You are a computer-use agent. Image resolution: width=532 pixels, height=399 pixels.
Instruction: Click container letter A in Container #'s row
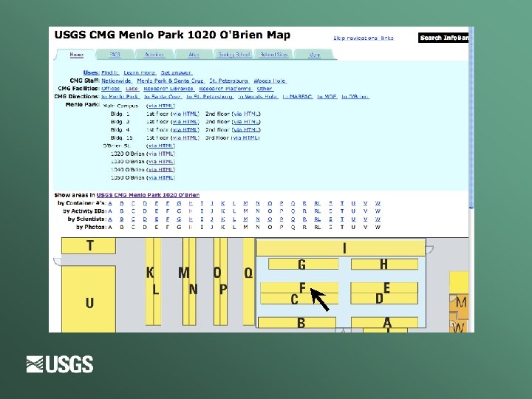point(110,203)
